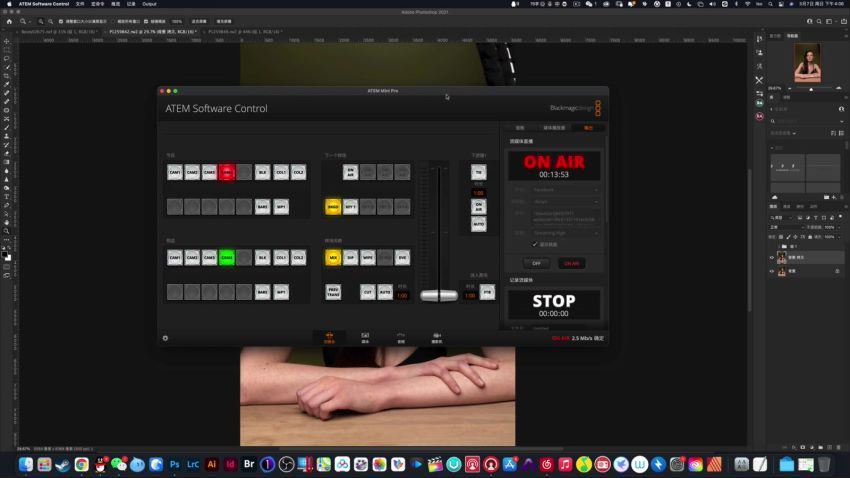Open the Trash in the dock
Image resolution: width=850 pixels, height=478 pixels.
point(824,464)
